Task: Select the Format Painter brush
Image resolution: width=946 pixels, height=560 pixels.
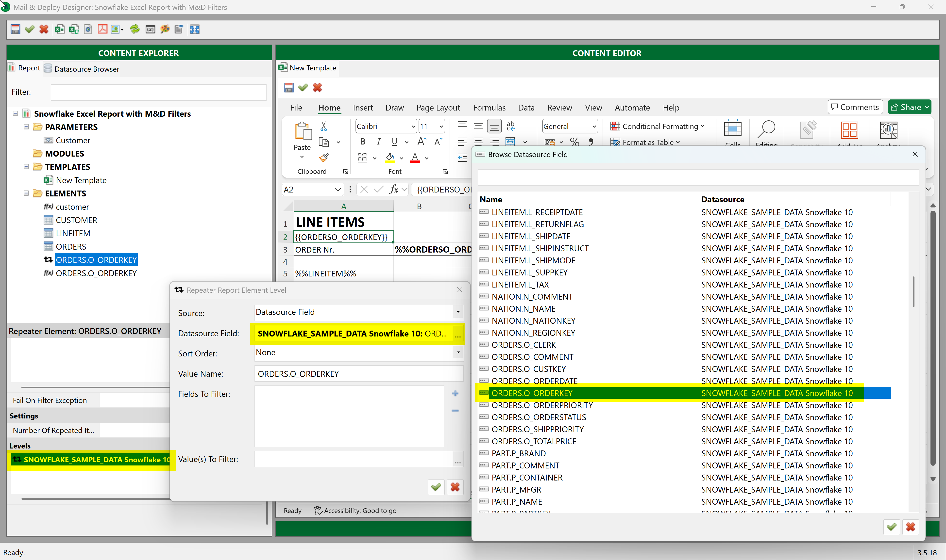Action: click(x=324, y=158)
